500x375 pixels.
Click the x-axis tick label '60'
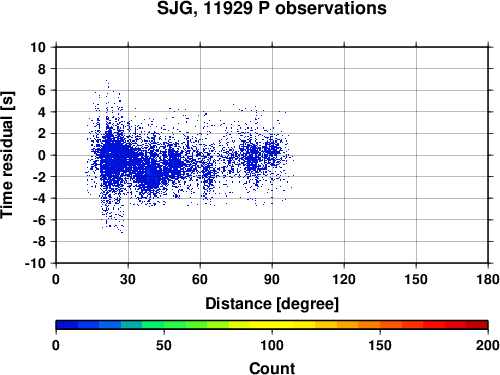pos(200,279)
